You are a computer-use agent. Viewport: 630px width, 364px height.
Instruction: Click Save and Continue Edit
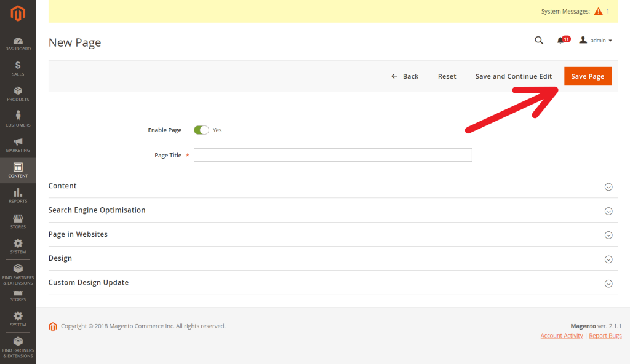click(x=514, y=76)
